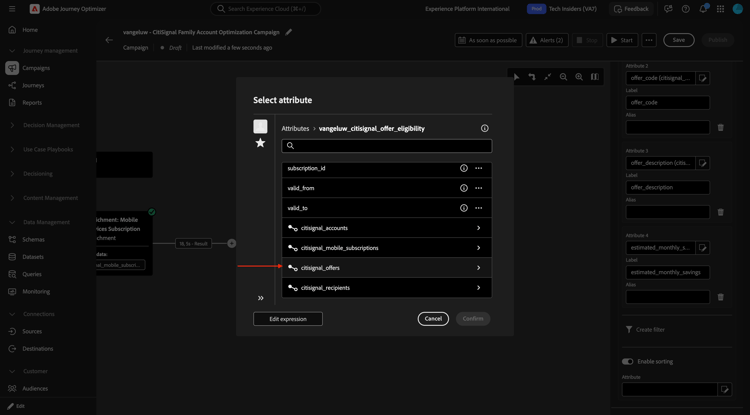Open the Help question mark icon
Image resolution: width=750 pixels, height=415 pixels.
click(685, 9)
